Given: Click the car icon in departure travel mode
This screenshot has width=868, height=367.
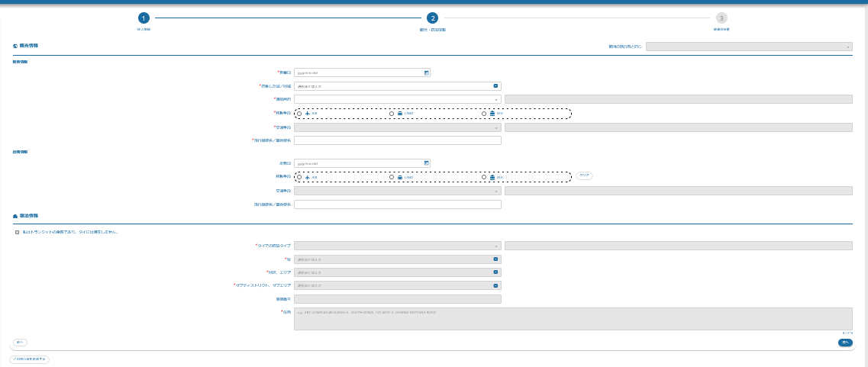Looking at the screenshot, I should click(399, 177).
